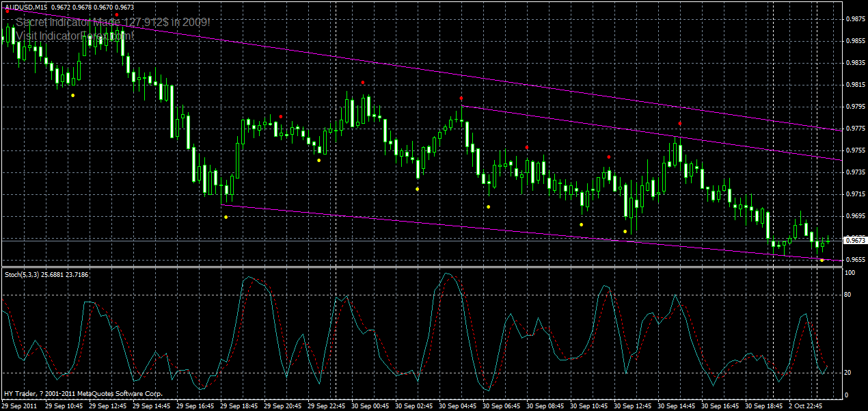This screenshot has width=868, height=411.
Task: Click the yellow dot under the 30 Sep 06:45 swing low
Action: point(487,207)
